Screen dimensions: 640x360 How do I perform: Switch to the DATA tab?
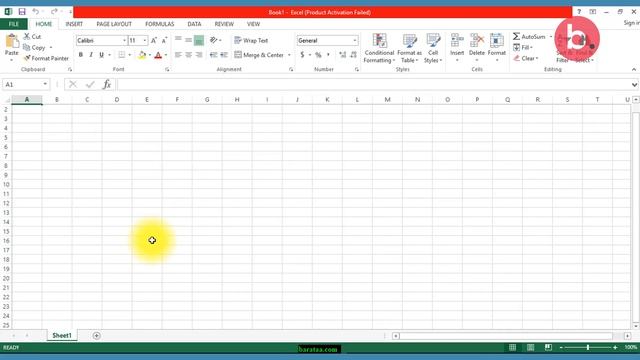(x=194, y=24)
